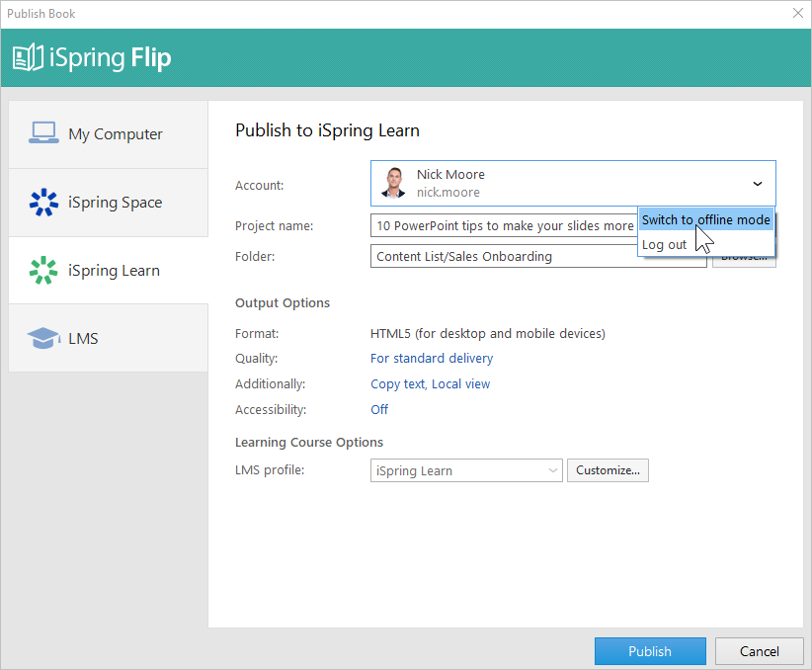Click the HTML5 format description text
The height and width of the screenshot is (670, 812).
[487, 333]
